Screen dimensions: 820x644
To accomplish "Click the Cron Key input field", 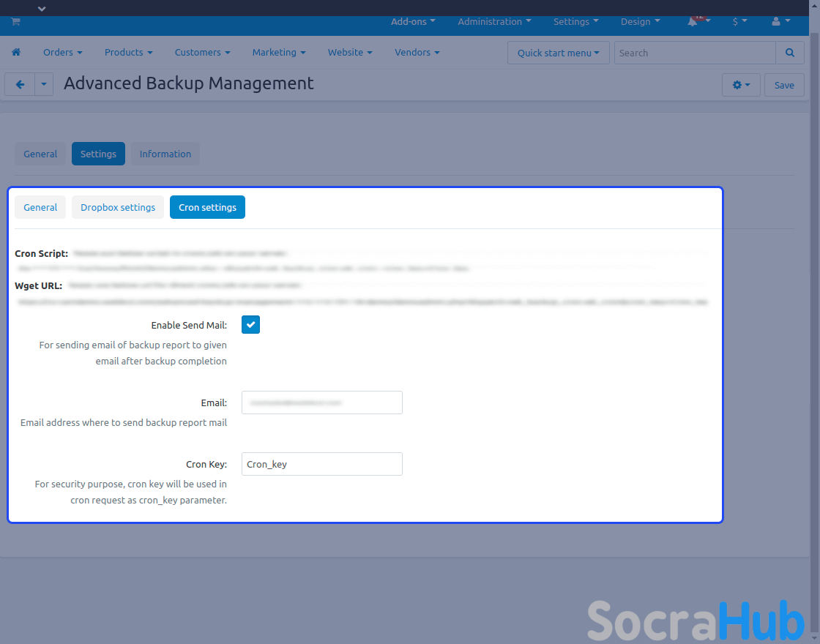I will click(321, 464).
